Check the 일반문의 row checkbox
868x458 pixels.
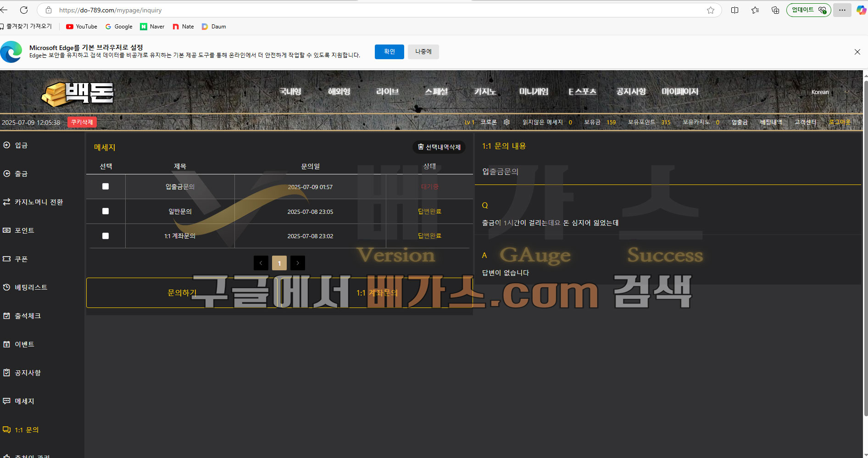(x=106, y=211)
